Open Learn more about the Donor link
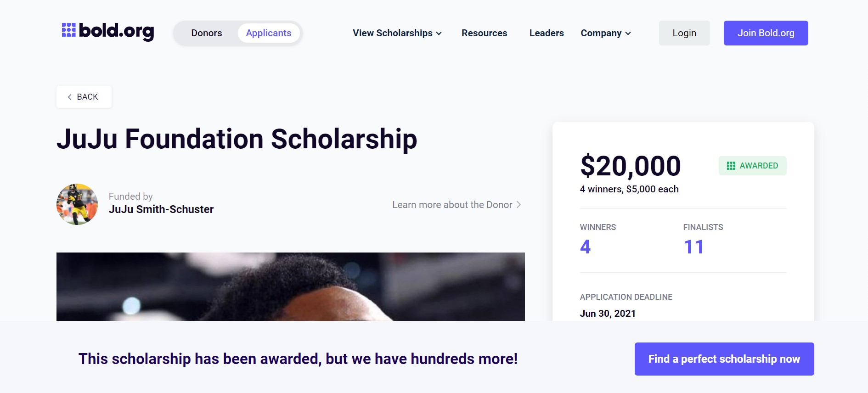Image resolution: width=868 pixels, height=393 pixels. coord(452,205)
